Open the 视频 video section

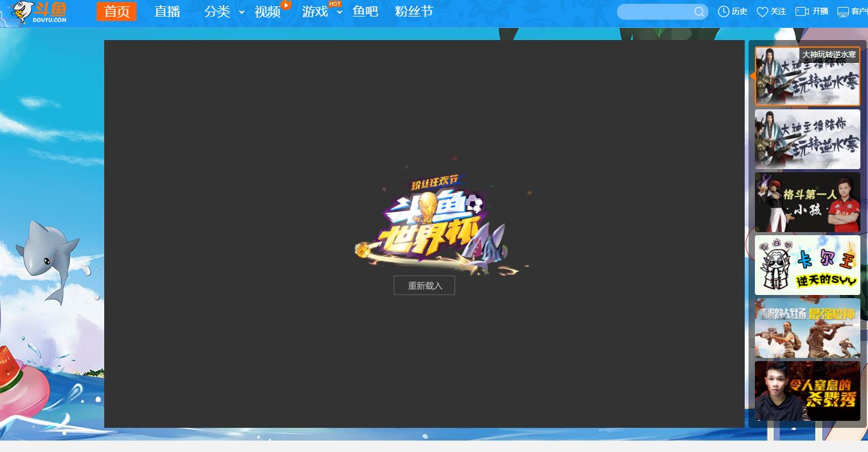[x=268, y=11]
